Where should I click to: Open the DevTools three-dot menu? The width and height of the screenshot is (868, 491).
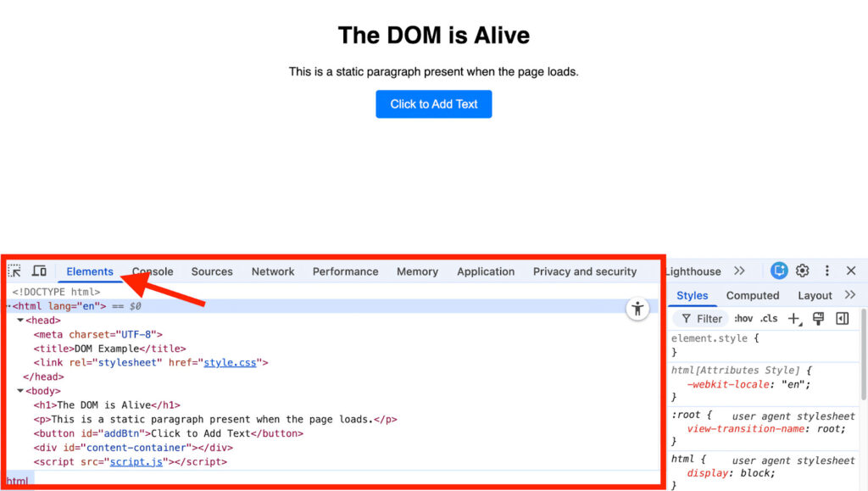pyautogui.click(x=826, y=271)
